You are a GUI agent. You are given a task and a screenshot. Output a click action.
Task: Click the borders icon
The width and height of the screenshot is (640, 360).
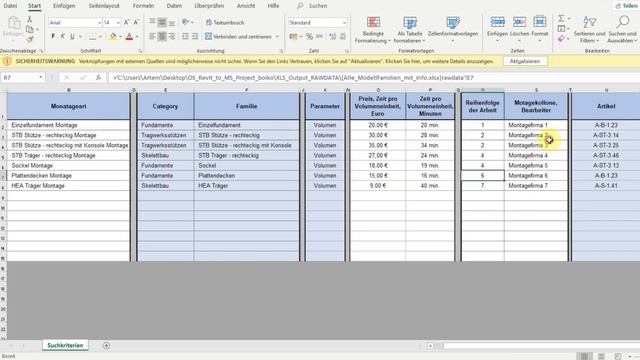coord(93,37)
